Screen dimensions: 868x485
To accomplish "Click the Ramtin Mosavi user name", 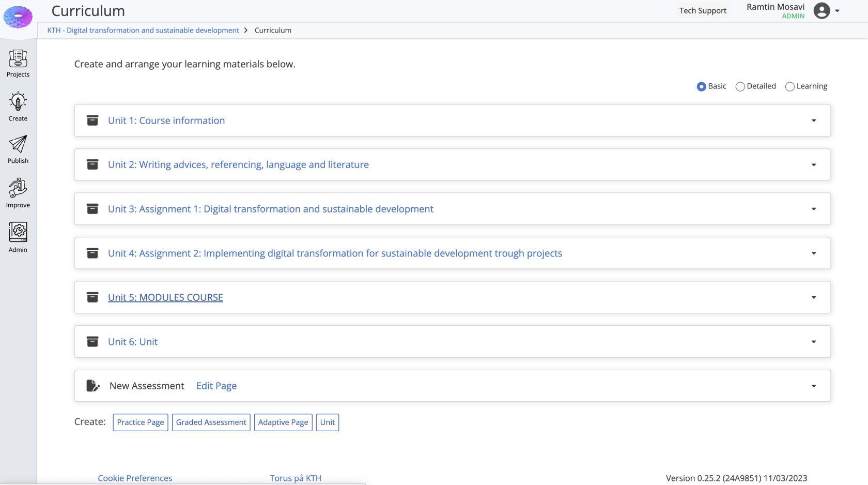I will pyautogui.click(x=776, y=7).
